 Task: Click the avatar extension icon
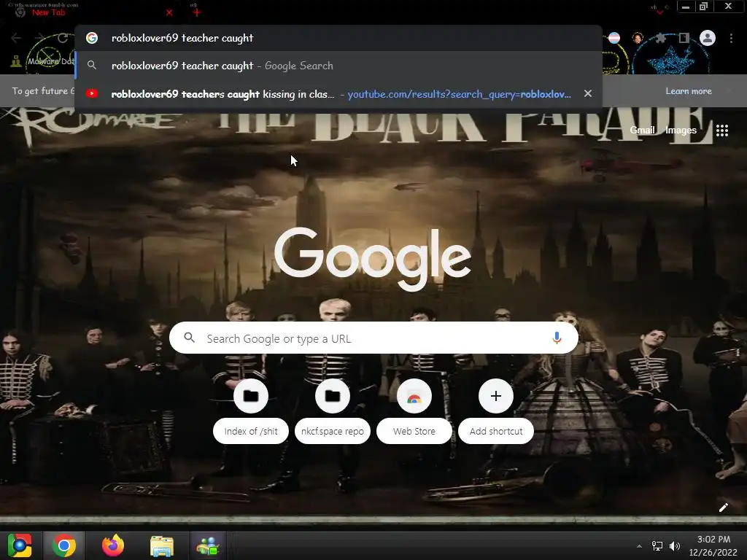[638, 38]
